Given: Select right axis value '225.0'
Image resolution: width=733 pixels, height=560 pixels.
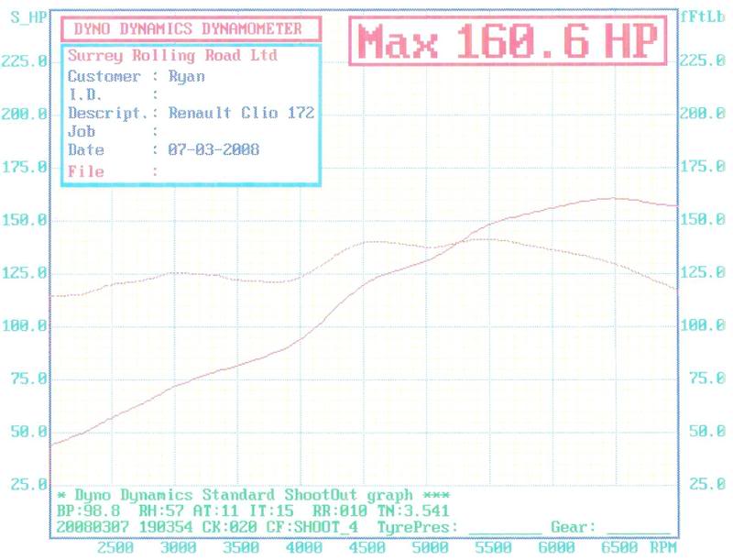Looking at the screenshot, I should 703,60.
